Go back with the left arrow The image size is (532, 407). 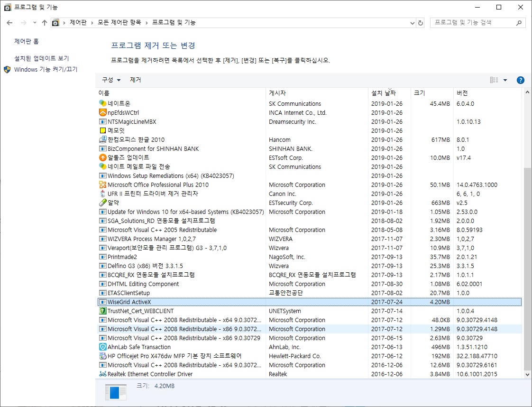[x=9, y=23]
